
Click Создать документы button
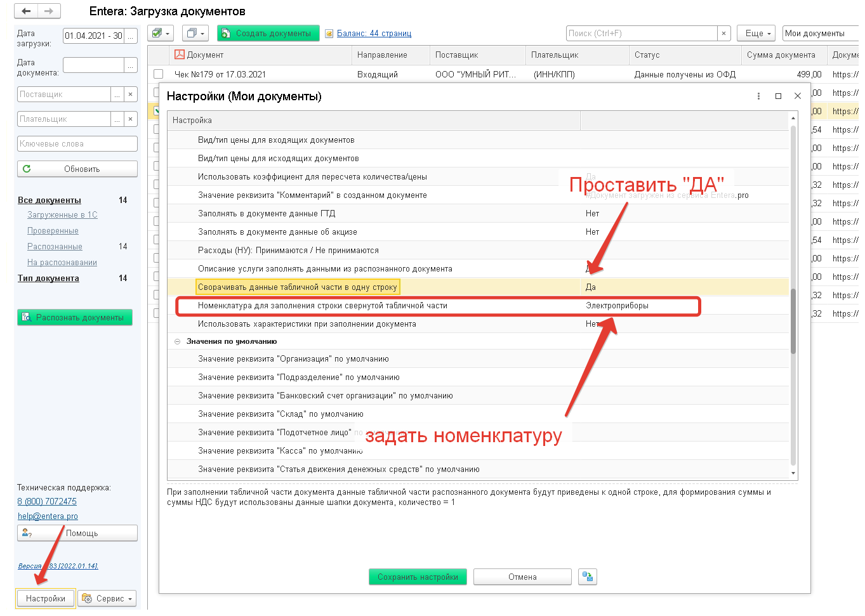[267, 33]
